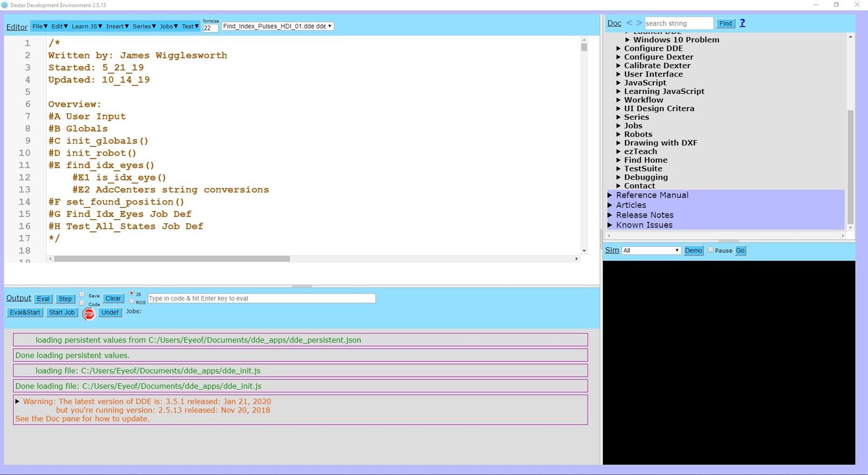Click editor scroll-down arrow
Viewport: 868px width, 475px height.
pos(584,251)
